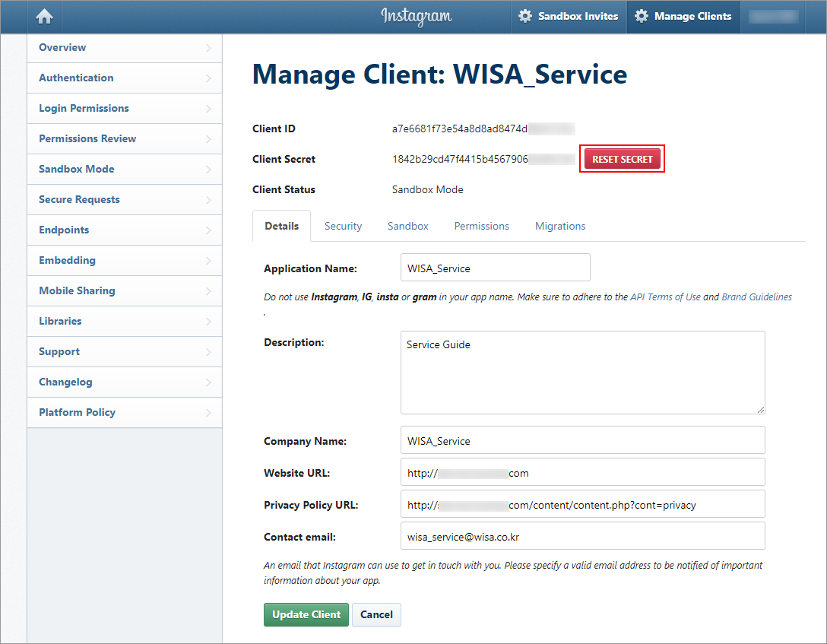The image size is (827, 644).
Task: Select the Details tab
Action: pos(282,226)
